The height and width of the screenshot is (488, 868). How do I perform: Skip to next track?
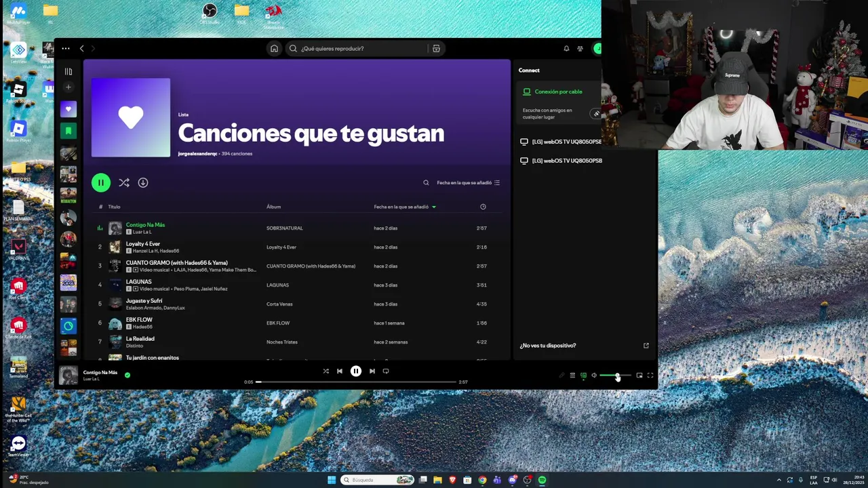(x=372, y=371)
